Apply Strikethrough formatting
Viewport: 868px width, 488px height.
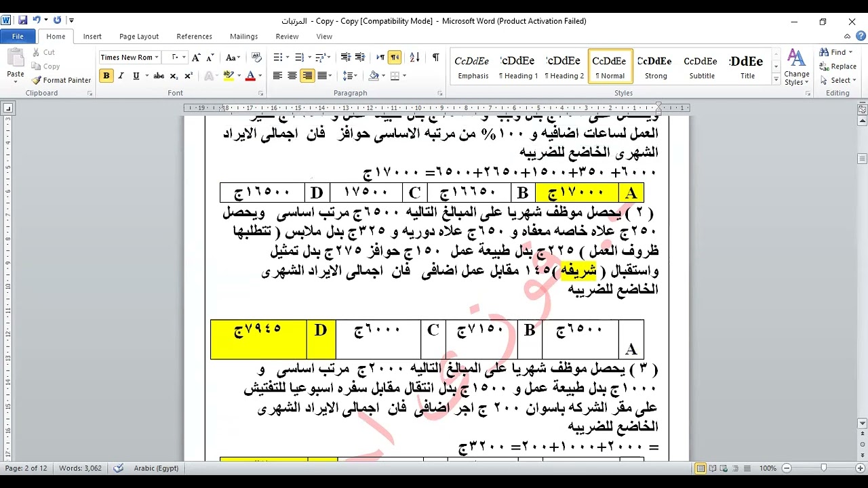click(x=159, y=76)
